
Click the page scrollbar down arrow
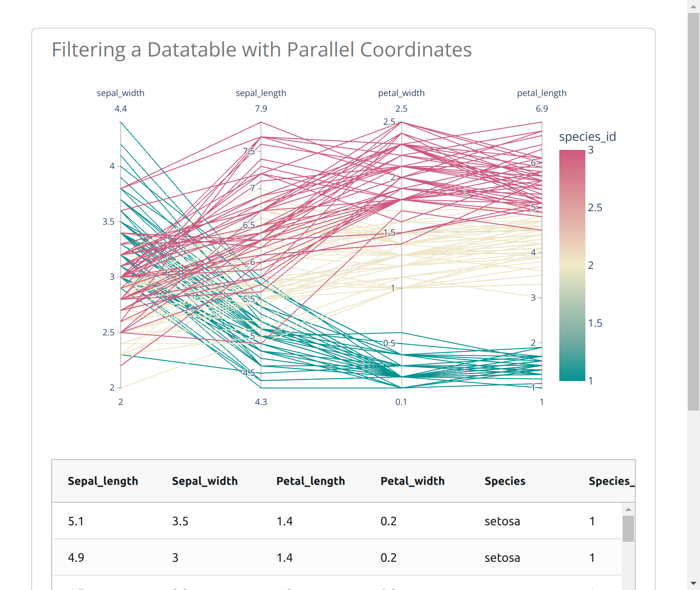click(693, 583)
